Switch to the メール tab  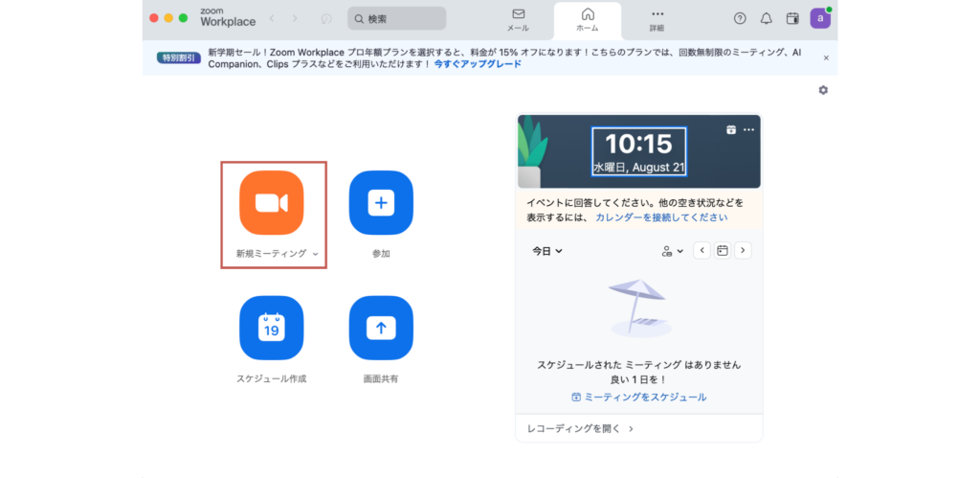518,19
